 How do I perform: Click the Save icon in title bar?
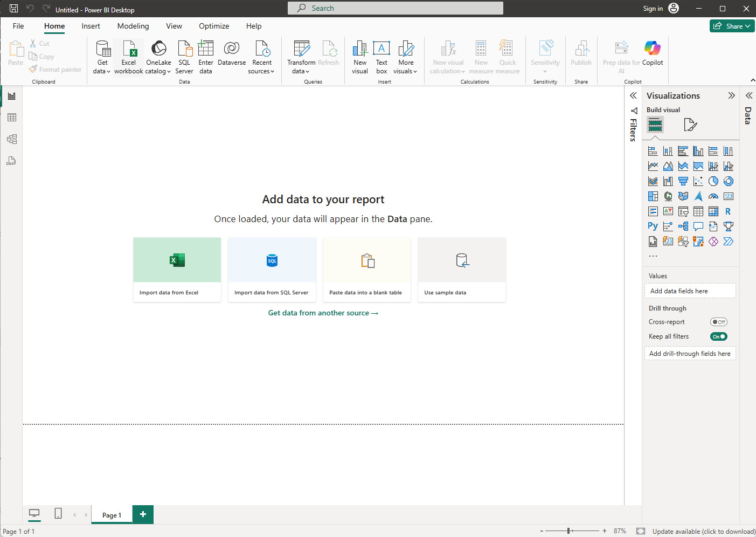click(14, 8)
